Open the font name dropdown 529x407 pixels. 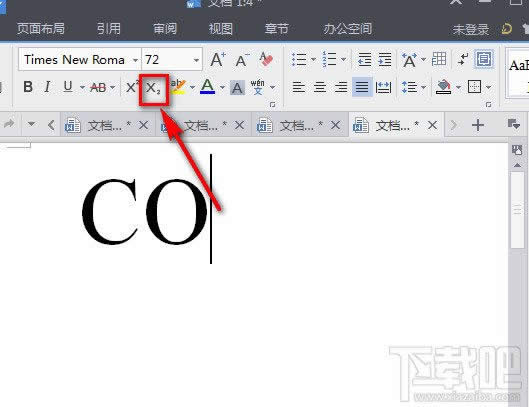pos(135,60)
